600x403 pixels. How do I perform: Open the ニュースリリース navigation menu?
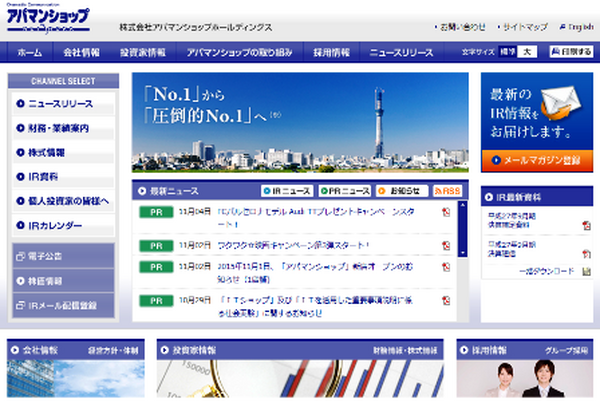401,52
